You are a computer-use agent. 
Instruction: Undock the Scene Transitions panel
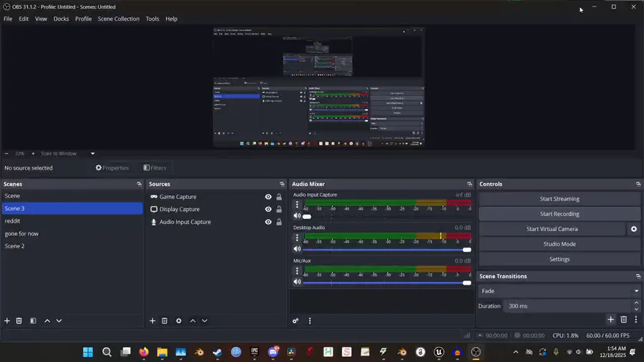[638, 276]
